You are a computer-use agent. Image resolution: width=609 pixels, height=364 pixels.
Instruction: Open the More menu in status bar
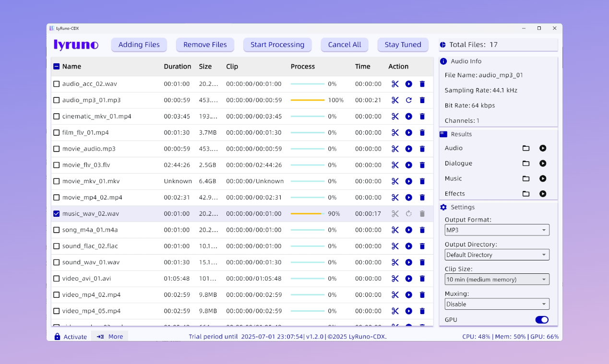pos(110,337)
